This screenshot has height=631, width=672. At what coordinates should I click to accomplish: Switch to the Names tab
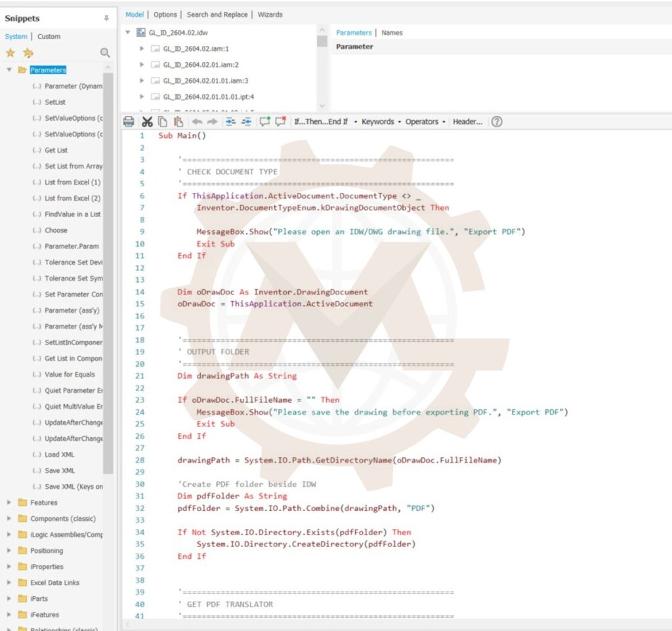pos(392,33)
